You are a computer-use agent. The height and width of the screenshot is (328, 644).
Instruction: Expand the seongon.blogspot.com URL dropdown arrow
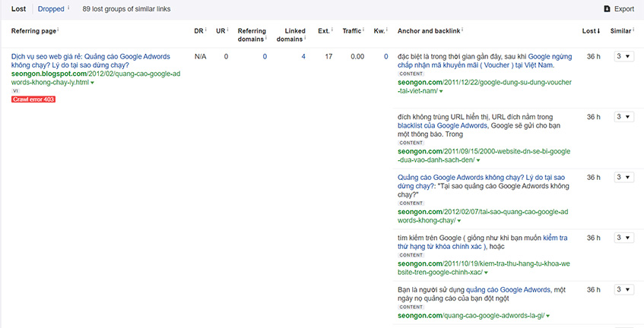tap(92, 83)
